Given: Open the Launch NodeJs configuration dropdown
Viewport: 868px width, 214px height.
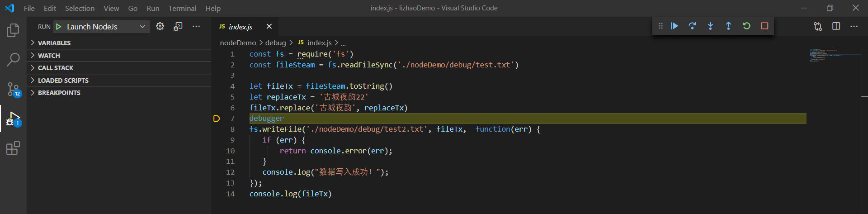Looking at the screenshot, I should [142, 27].
